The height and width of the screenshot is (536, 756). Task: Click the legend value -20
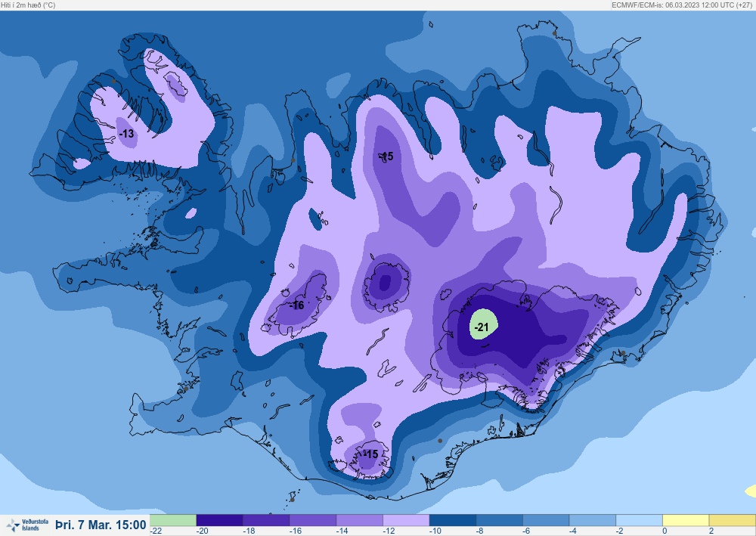pos(203,531)
